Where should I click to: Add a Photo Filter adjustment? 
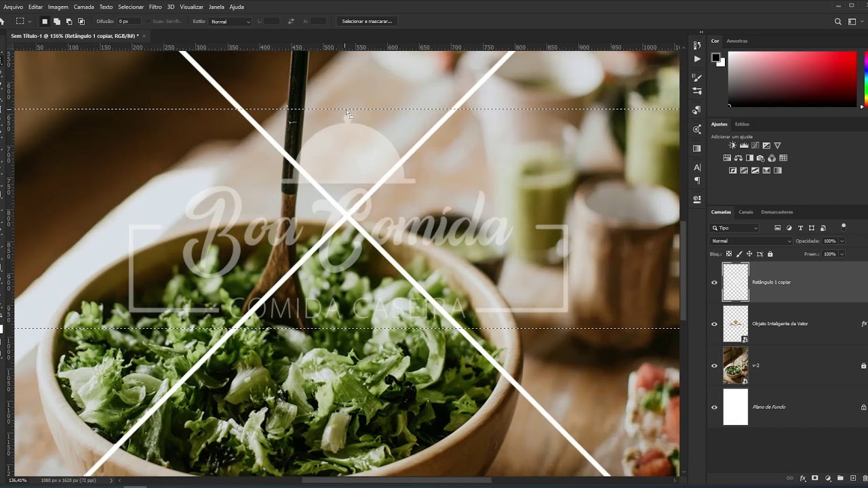(x=760, y=158)
